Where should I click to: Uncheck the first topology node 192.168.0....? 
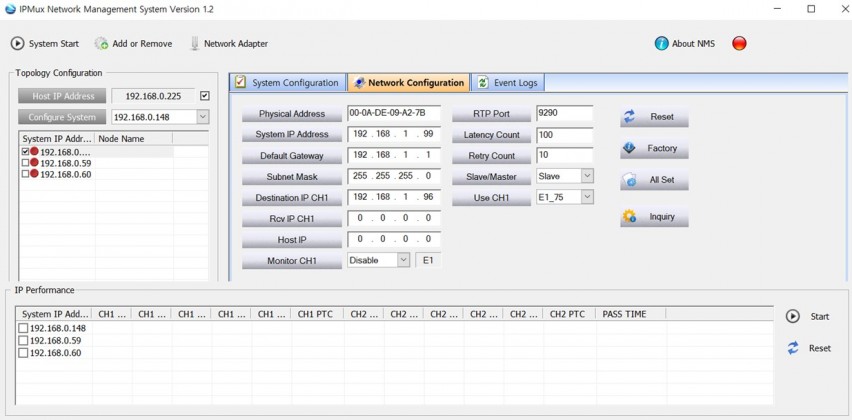point(26,152)
